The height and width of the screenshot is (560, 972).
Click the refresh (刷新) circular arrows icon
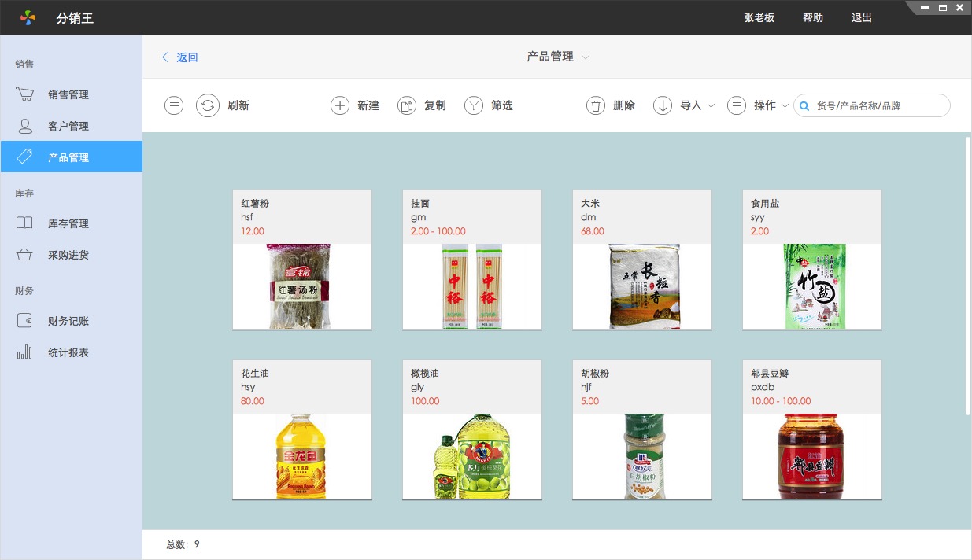pos(208,105)
